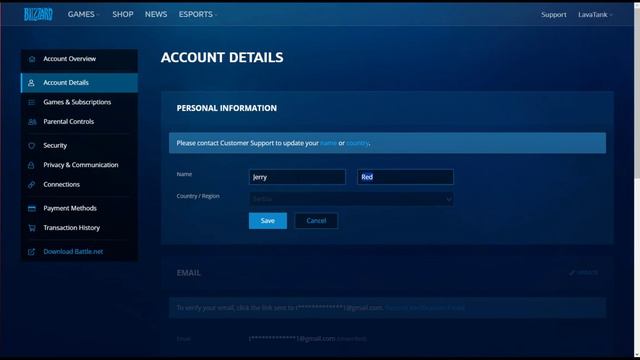Click Download Battle.net external link icon
The image size is (640, 360).
point(31,252)
